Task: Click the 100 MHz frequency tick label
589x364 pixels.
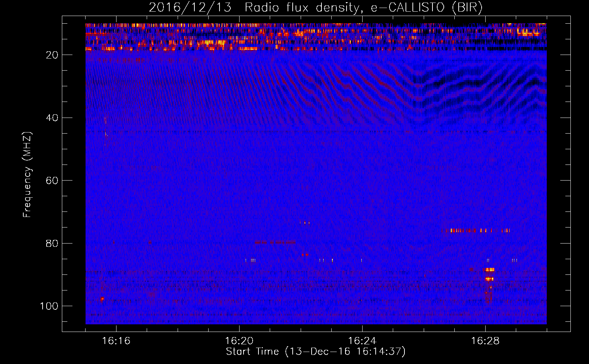Action: [x=49, y=306]
